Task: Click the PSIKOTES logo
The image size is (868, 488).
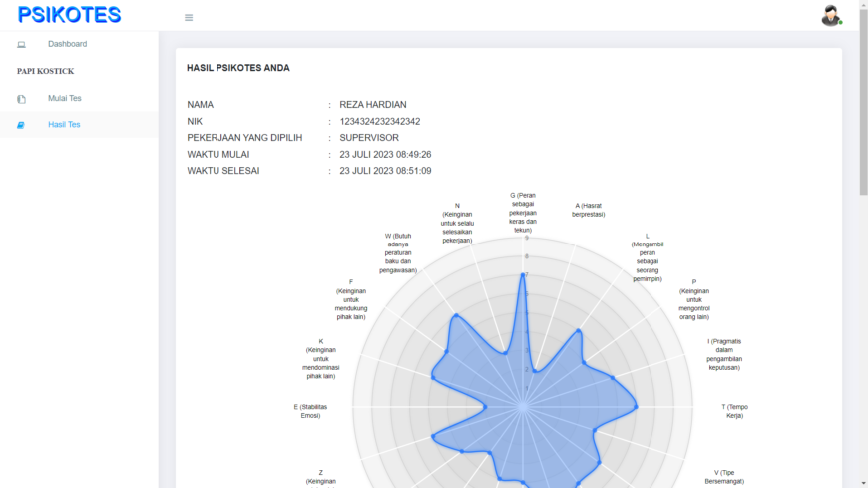Action: [x=69, y=15]
